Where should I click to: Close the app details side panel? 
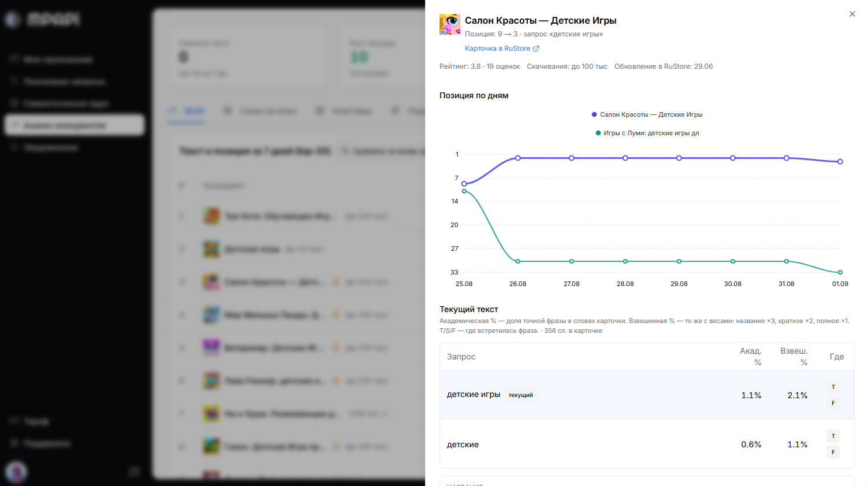pyautogui.click(x=852, y=14)
